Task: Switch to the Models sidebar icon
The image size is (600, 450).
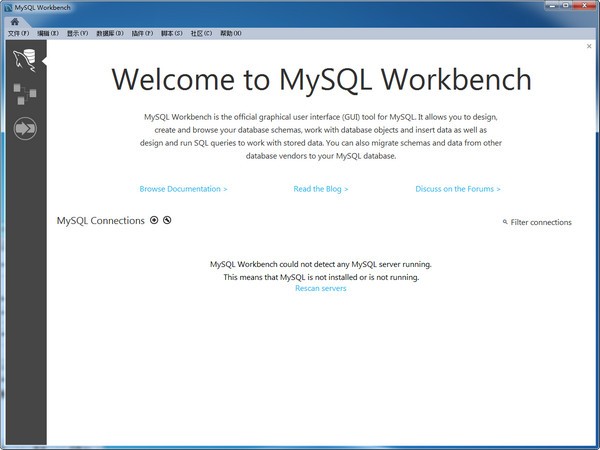Action: point(25,94)
